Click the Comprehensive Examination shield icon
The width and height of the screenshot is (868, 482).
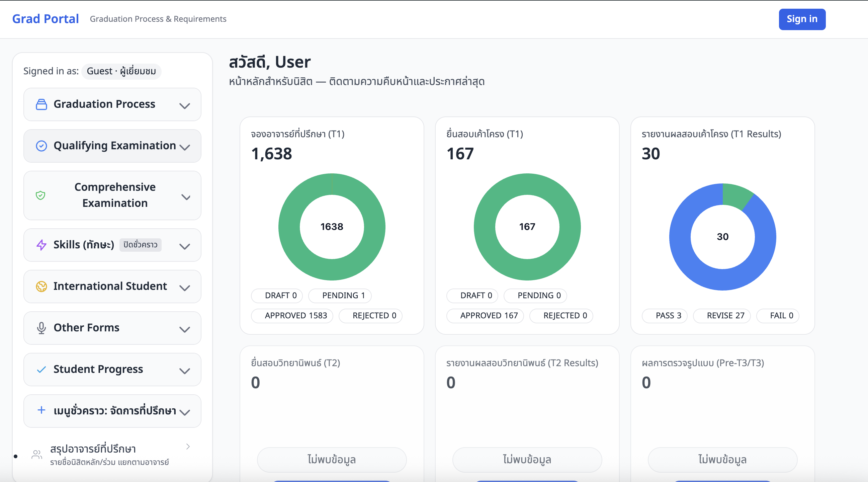pos(41,195)
